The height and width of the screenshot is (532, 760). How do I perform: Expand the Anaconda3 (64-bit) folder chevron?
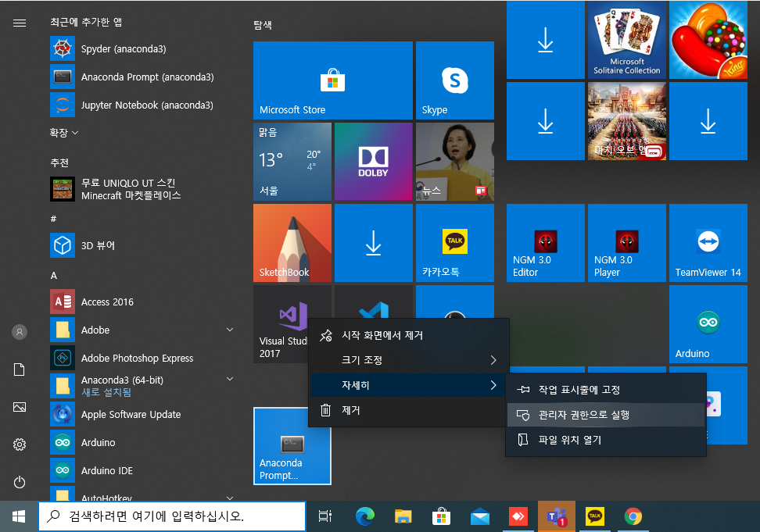tap(230, 379)
